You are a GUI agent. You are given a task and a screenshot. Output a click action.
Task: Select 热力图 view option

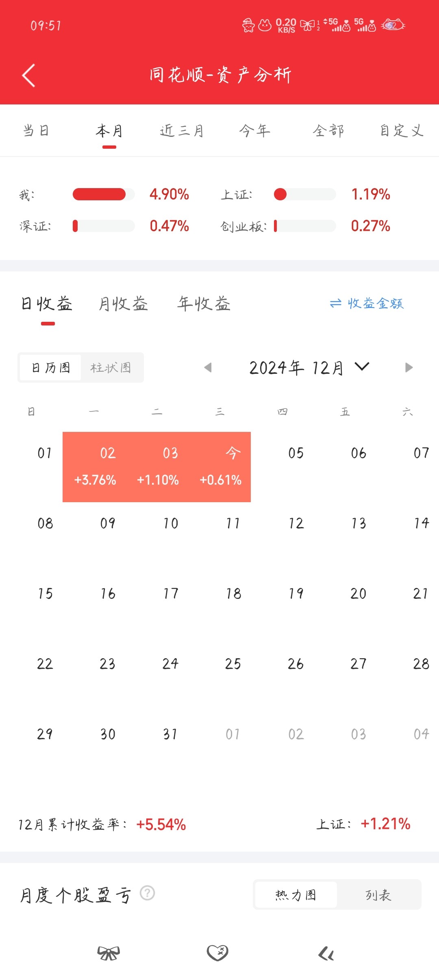point(296,895)
